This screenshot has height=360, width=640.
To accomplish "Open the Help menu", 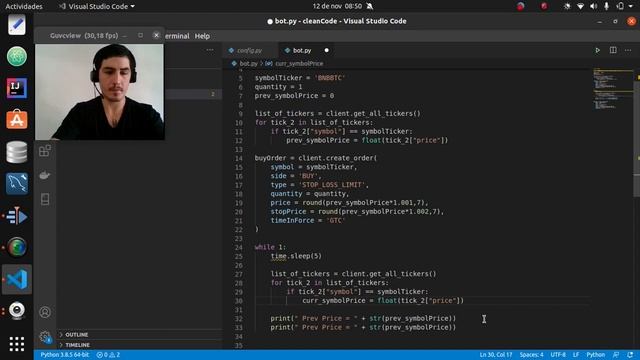I will click(x=202, y=36).
